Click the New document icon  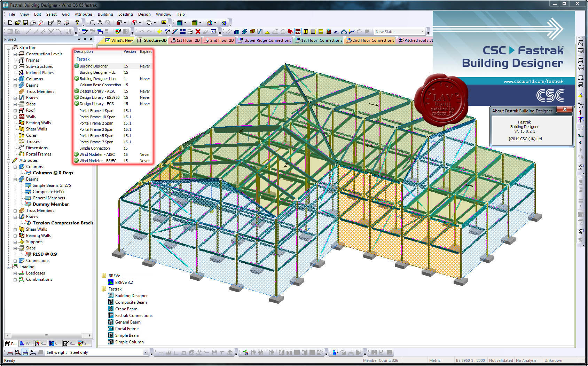click(10, 23)
